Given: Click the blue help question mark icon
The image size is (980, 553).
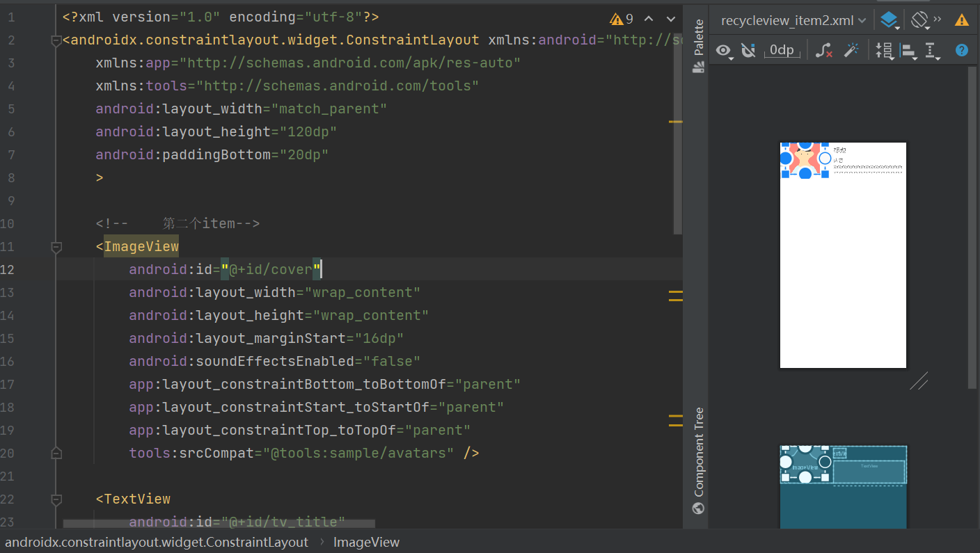Looking at the screenshot, I should pyautogui.click(x=962, y=50).
